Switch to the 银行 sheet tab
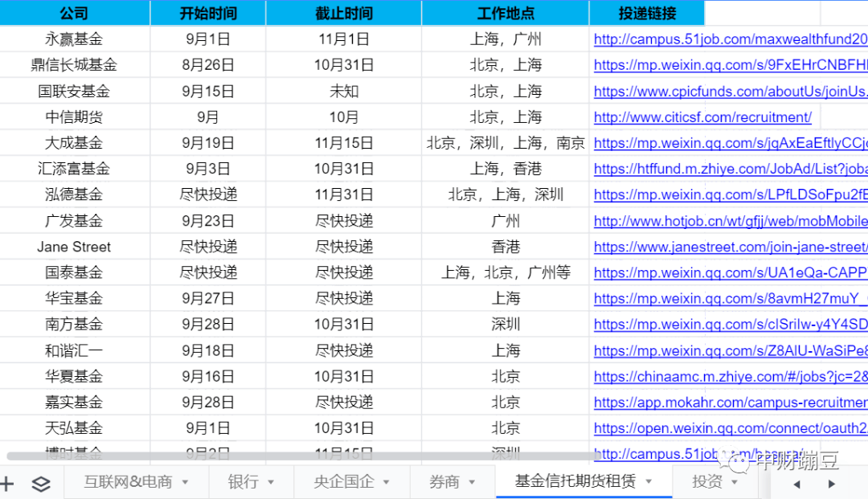 coord(243,482)
